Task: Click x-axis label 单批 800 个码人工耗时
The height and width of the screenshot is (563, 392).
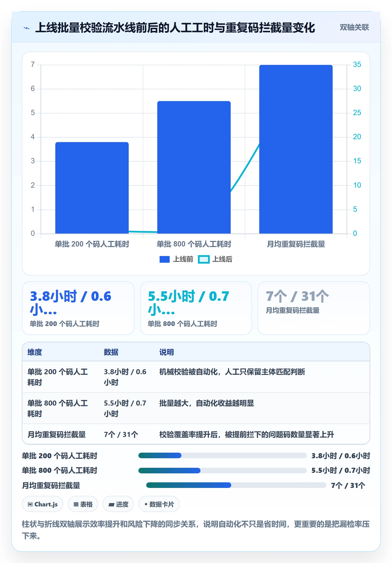Action: tap(194, 244)
